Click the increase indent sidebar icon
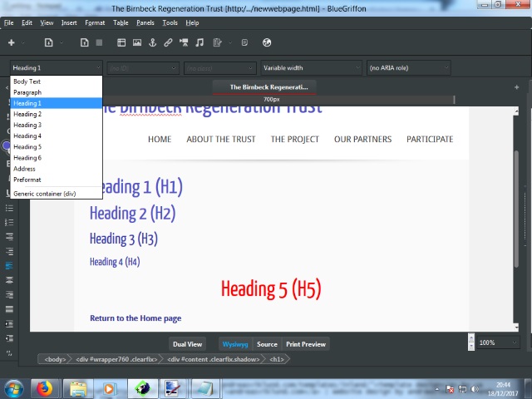Screen dimensions: 532x399 pyautogui.click(x=9, y=323)
